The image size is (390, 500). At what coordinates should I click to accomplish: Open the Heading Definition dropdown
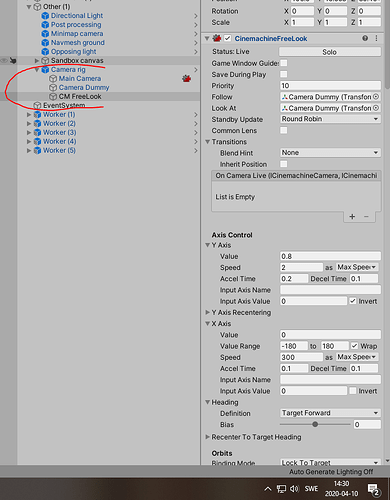coord(330,413)
